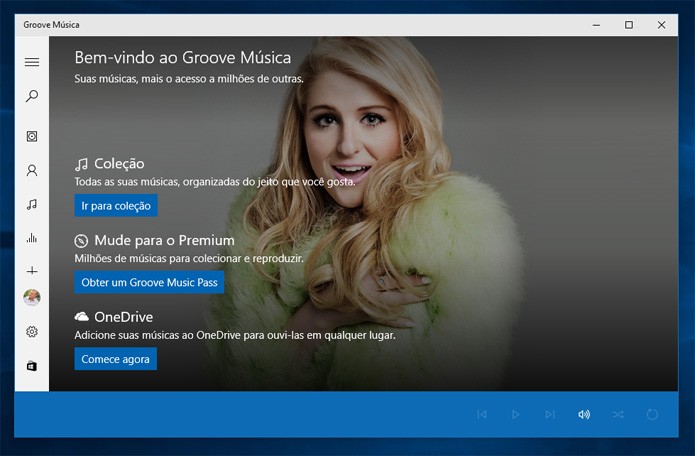The height and width of the screenshot is (456, 695).
Task: Click the search magnifier icon
Action: pyautogui.click(x=32, y=96)
